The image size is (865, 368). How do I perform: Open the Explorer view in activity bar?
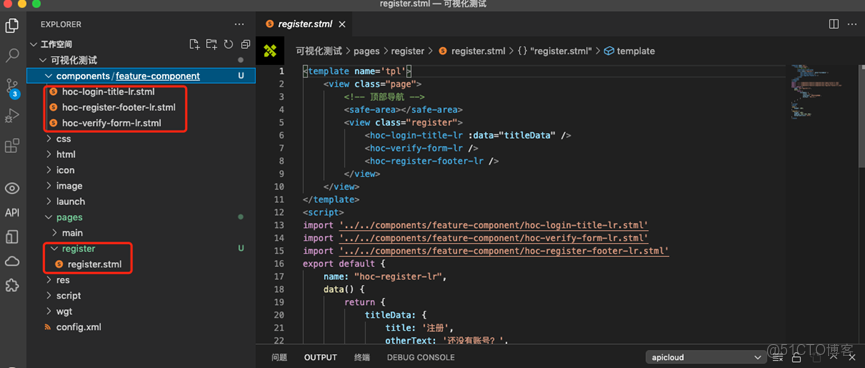click(x=12, y=25)
